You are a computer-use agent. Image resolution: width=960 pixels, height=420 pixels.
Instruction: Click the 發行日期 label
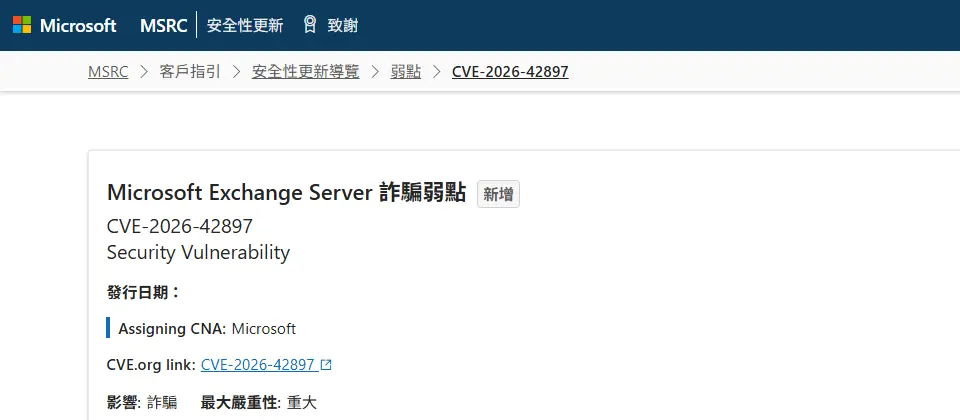[x=144, y=292]
